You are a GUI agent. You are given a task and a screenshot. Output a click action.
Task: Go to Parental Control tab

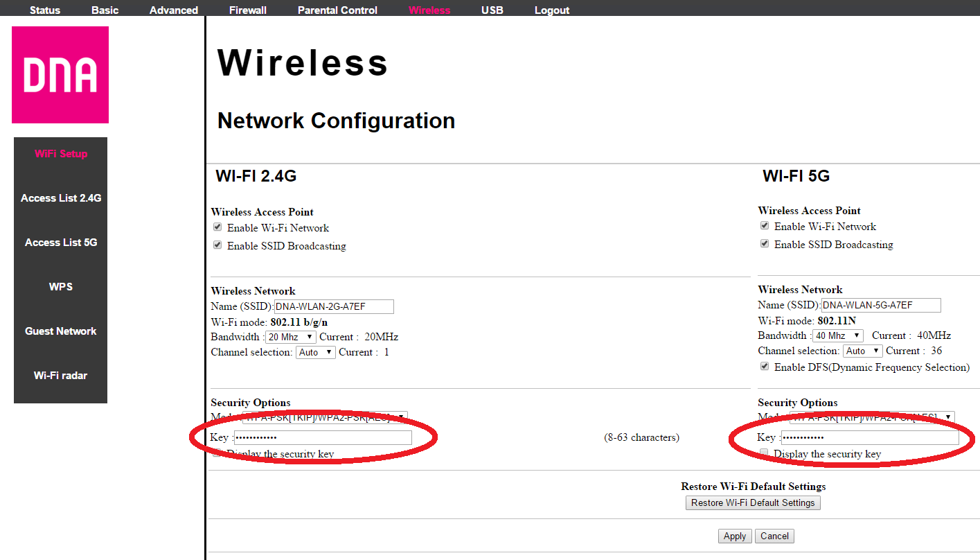(337, 10)
